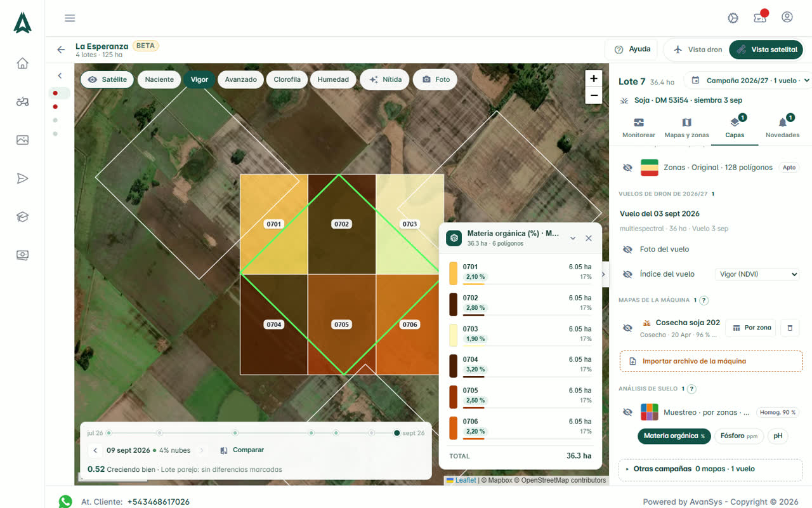Select the jul 26 timeline point
The image size is (812, 508).
tap(109, 433)
